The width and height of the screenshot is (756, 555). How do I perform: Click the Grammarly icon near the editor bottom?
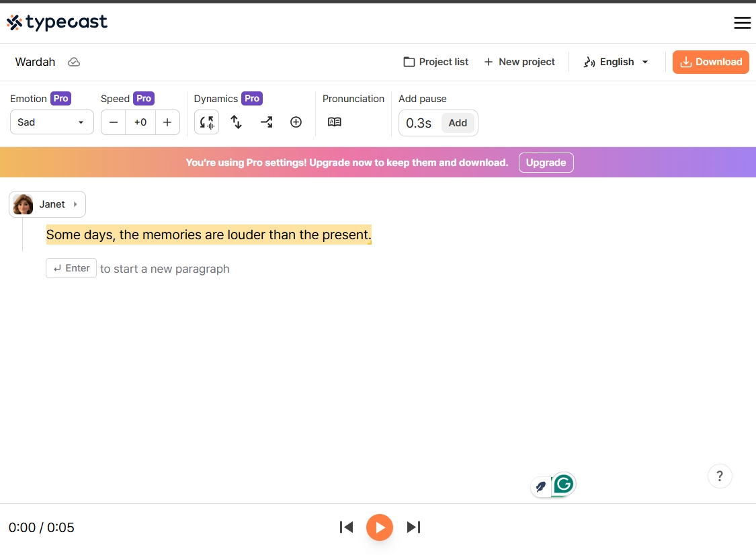coord(562,484)
